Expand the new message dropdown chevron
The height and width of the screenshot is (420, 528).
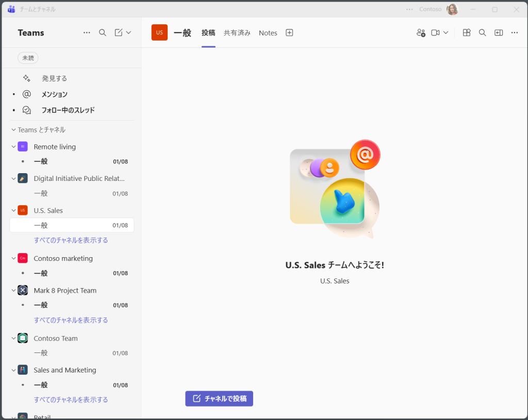tap(129, 32)
